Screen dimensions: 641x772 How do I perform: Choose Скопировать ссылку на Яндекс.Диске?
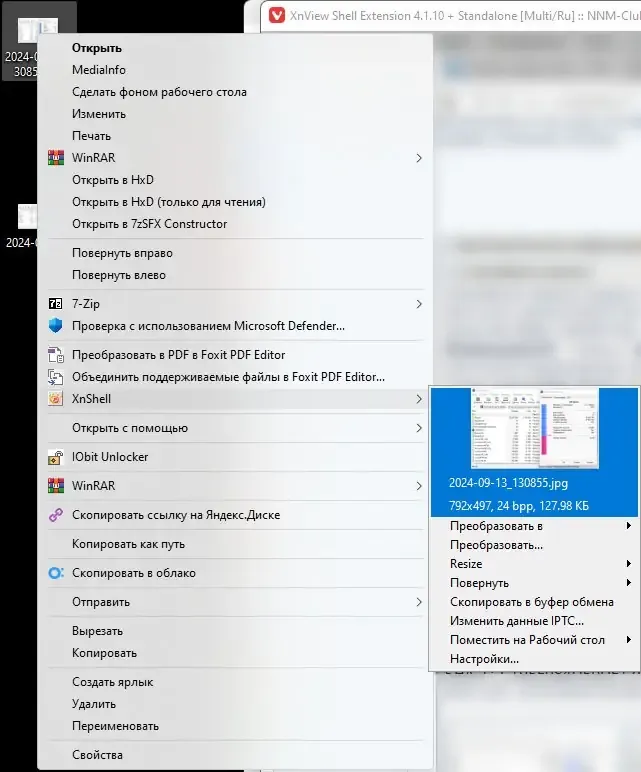pyautogui.click(x=235, y=515)
